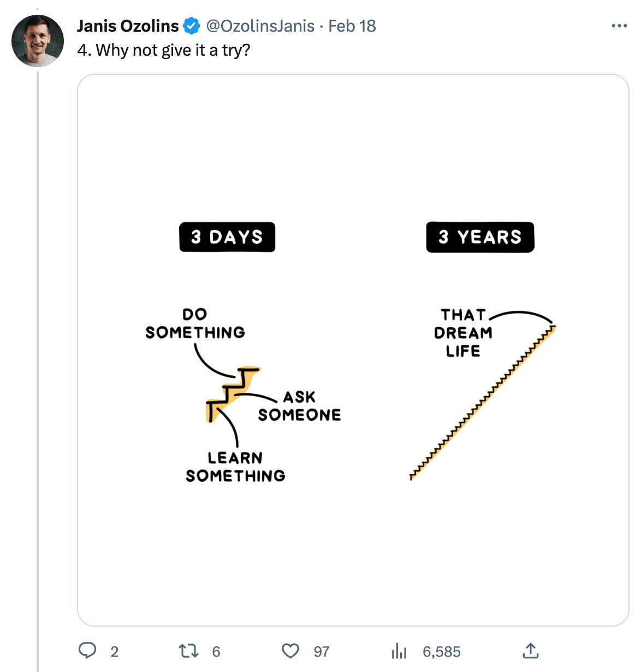
Task: Click the 3 YEARS label in image
Action: click(x=480, y=237)
